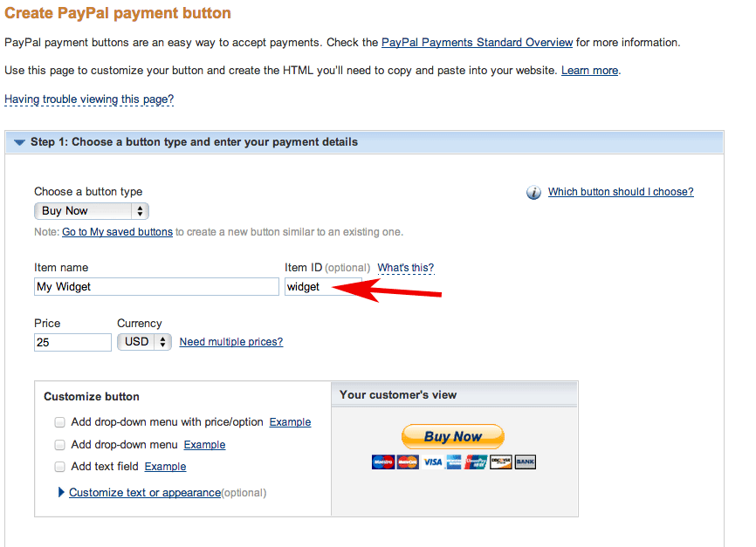
Task: Open PayPal Payments Standard Overview link
Action: [x=477, y=43]
